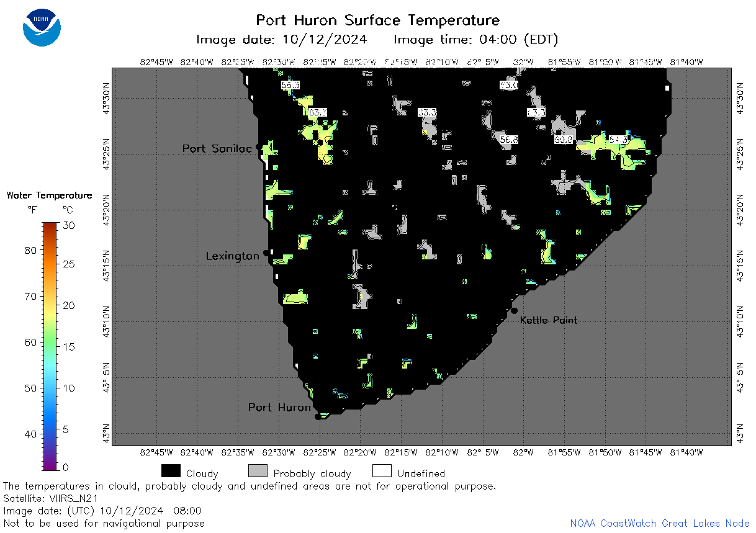Click the 56.5 temperature reading on map
Viewport: 756px width, 533px height.
290,85
